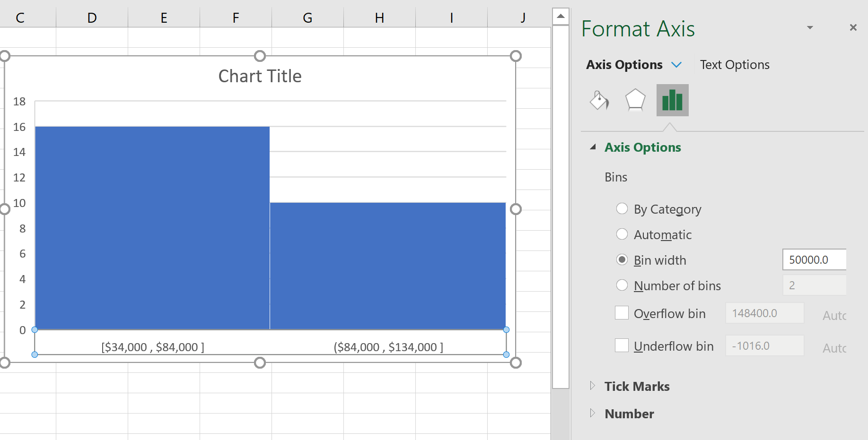Select the Automatic bins option
The height and width of the screenshot is (440, 868).
point(622,234)
